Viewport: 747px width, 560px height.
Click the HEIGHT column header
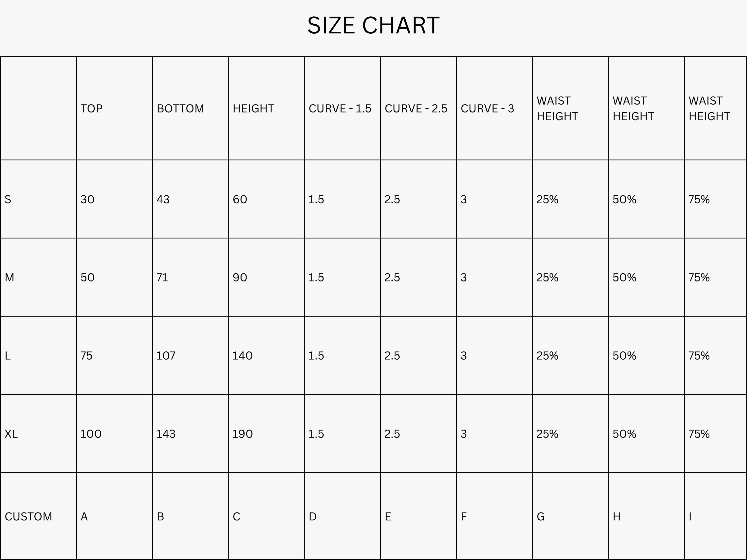(x=253, y=109)
